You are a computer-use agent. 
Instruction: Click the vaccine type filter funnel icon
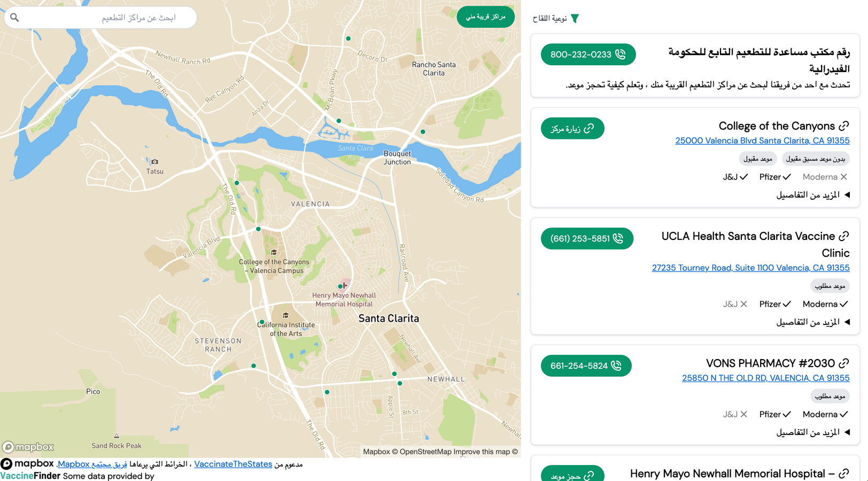tap(575, 19)
